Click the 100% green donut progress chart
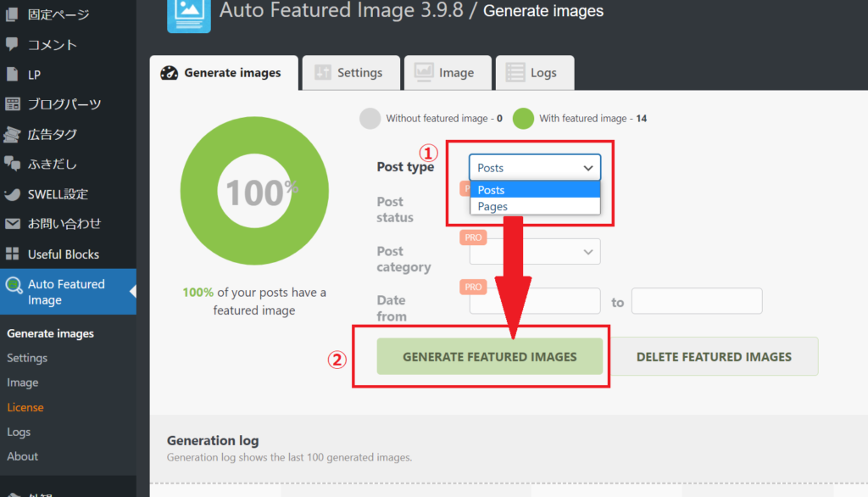 click(254, 191)
